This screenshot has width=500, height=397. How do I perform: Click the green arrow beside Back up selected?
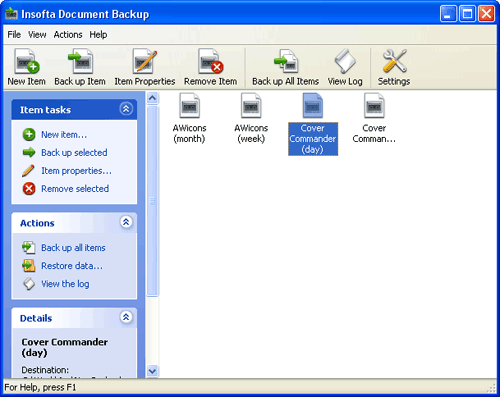point(29,153)
